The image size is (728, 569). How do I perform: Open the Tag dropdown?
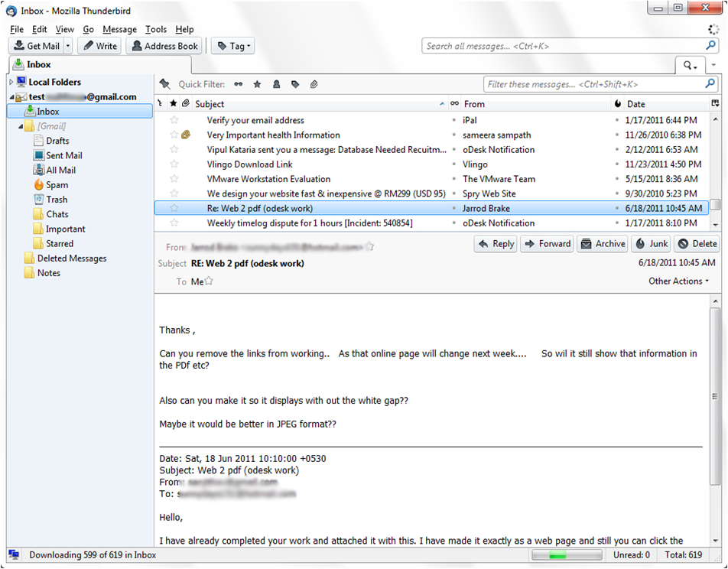tap(233, 46)
